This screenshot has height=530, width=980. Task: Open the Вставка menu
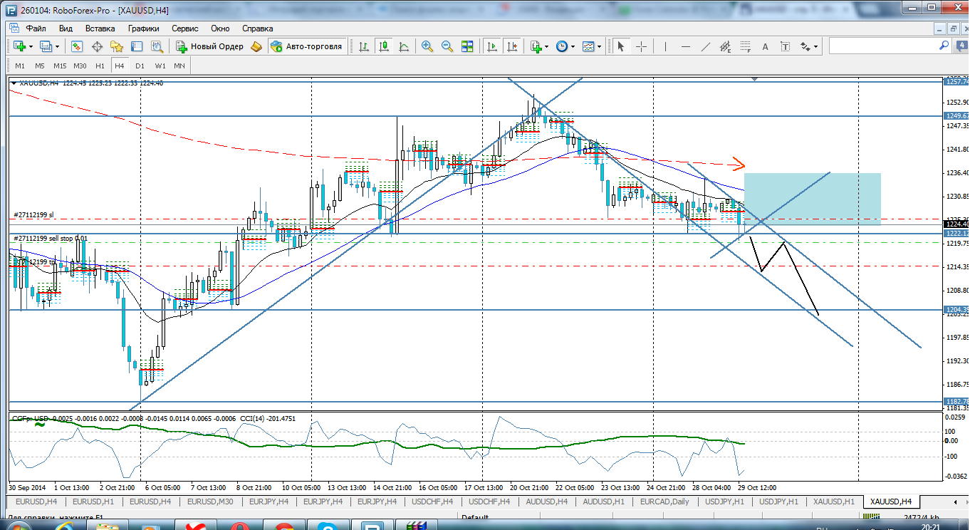tap(100, 28)
